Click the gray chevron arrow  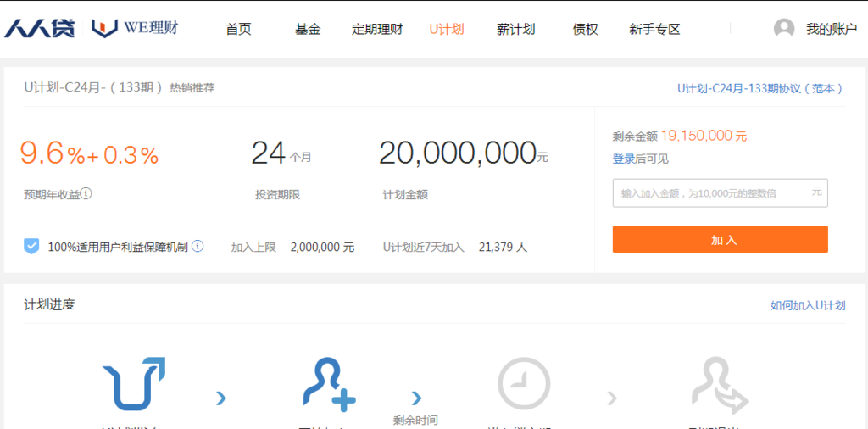[612, 398]
